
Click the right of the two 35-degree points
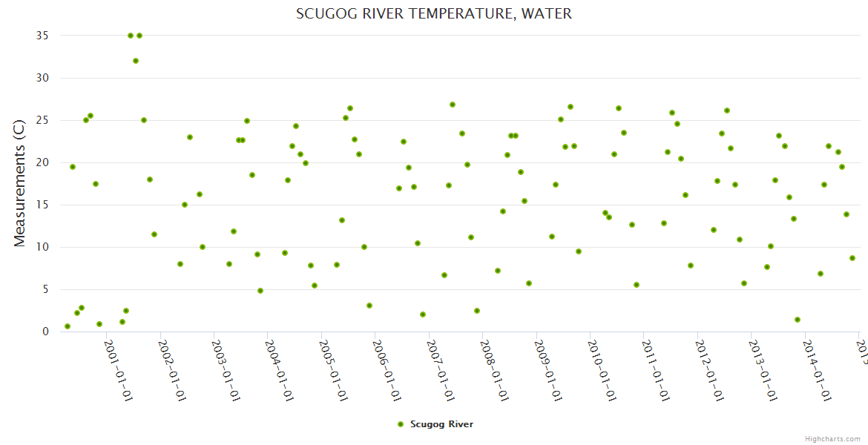pos(139,36)
